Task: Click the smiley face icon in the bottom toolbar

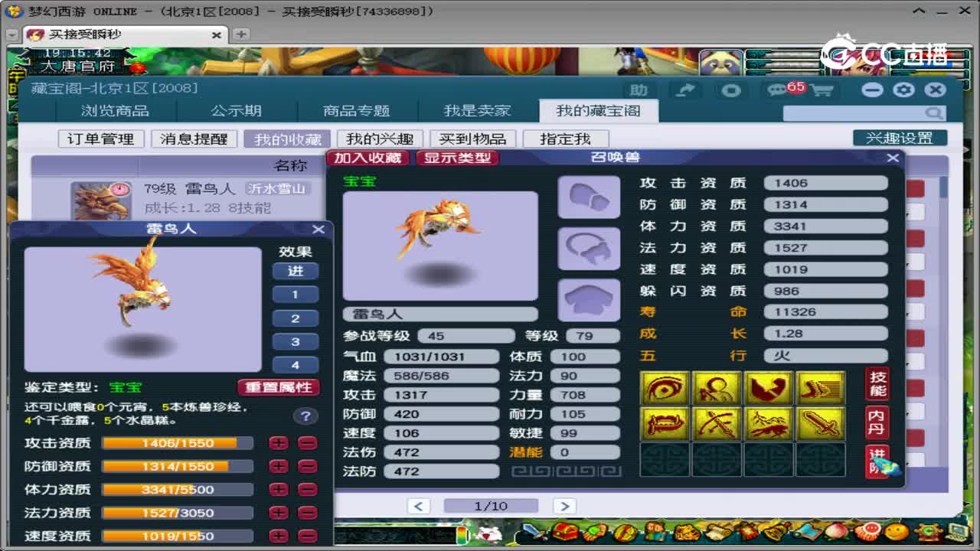Action: tap(897, 531)
